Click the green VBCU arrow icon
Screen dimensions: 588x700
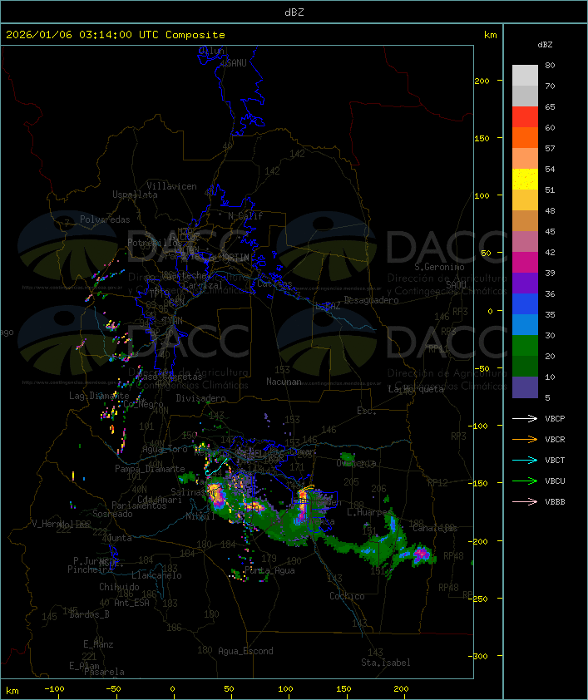[x=526, y=481]
